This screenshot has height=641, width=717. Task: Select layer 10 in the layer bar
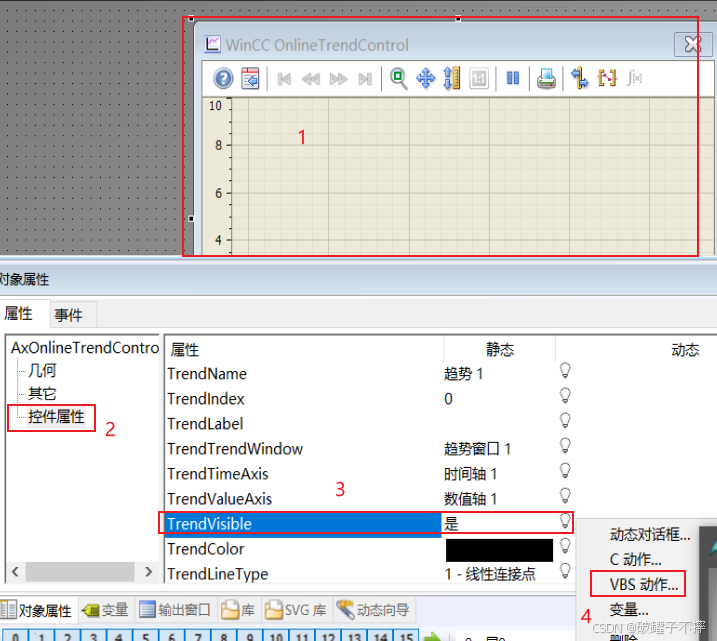[276, 636]
